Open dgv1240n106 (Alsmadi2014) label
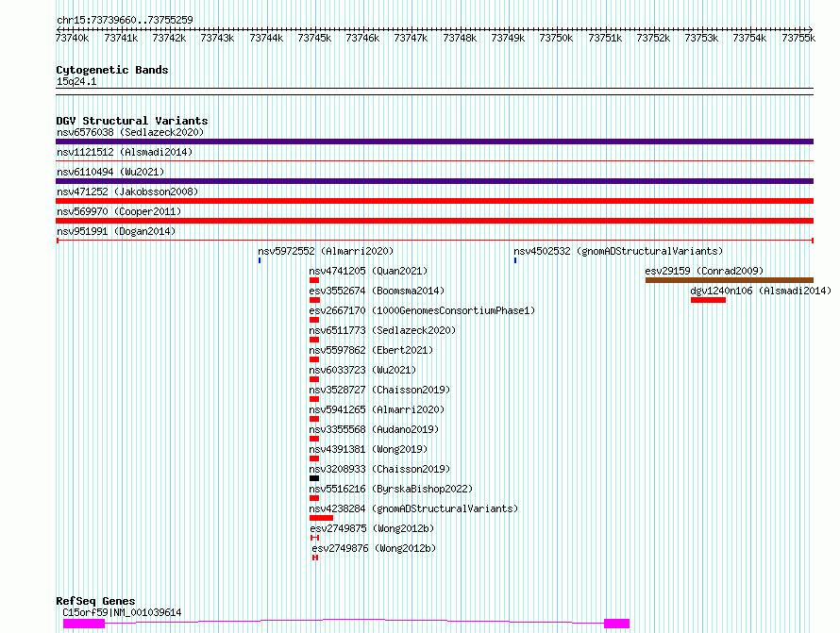Image resolution: width=840 pixels, height=633 pixels. 761,291
